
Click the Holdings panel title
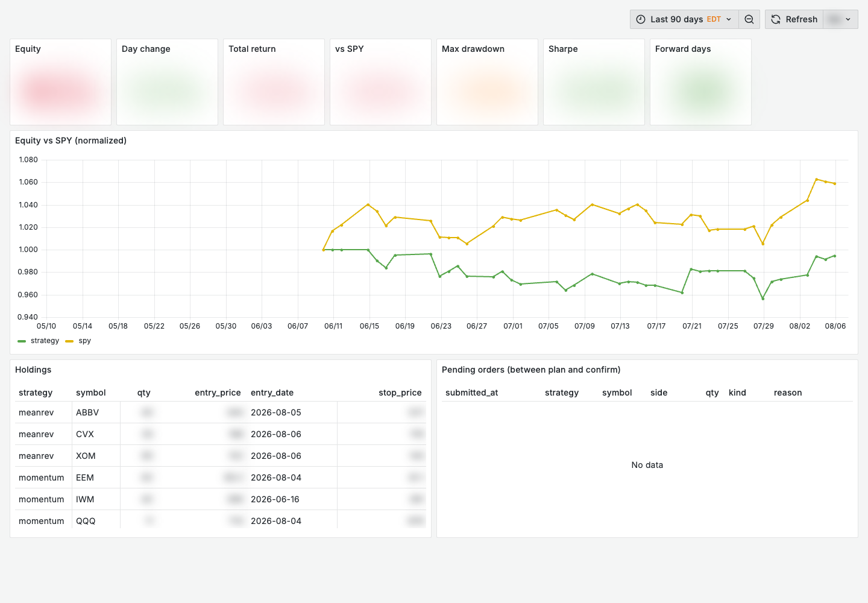[x=33, y=370]
